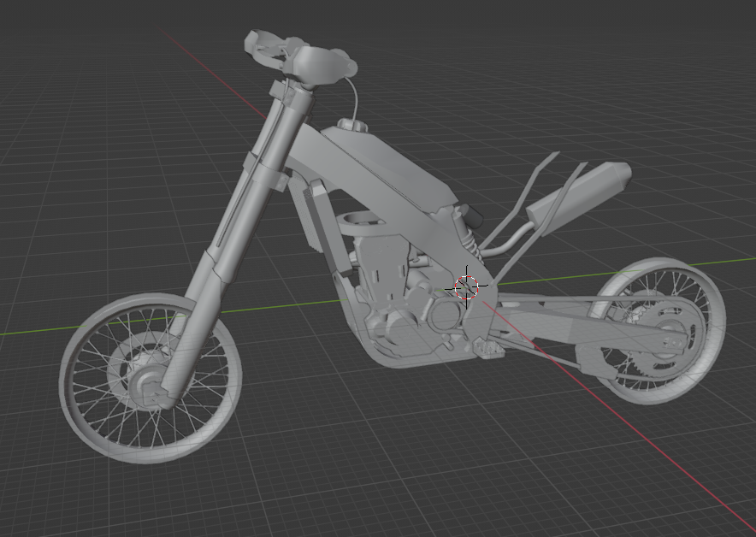This screenshot has width=756, height=537.
Task: Click the 3D cursor crosshair
Action: (x=466, y=287)
